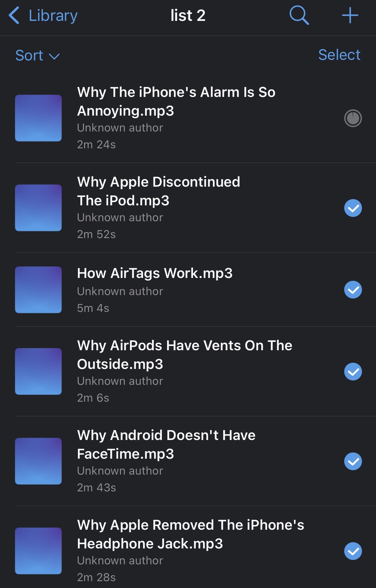376x588 pixels.
Task: Tap the 2m 6s duration text
Action: (x=93, y=398)
